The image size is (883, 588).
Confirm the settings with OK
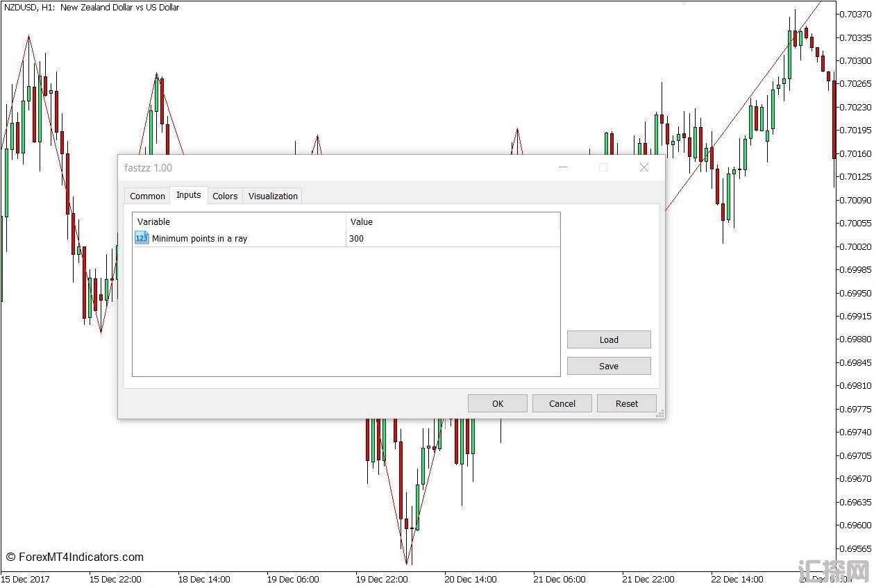[x=497, y=403]
